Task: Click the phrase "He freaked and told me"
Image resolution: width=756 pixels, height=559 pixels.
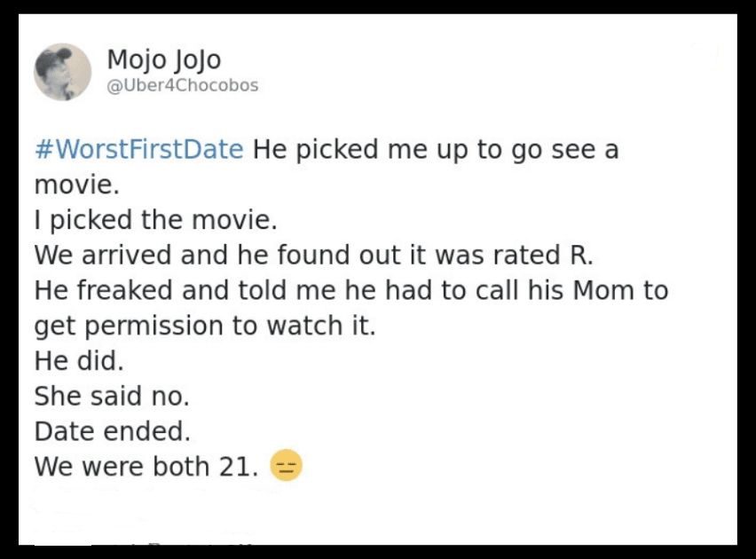Action: point(186,290)
